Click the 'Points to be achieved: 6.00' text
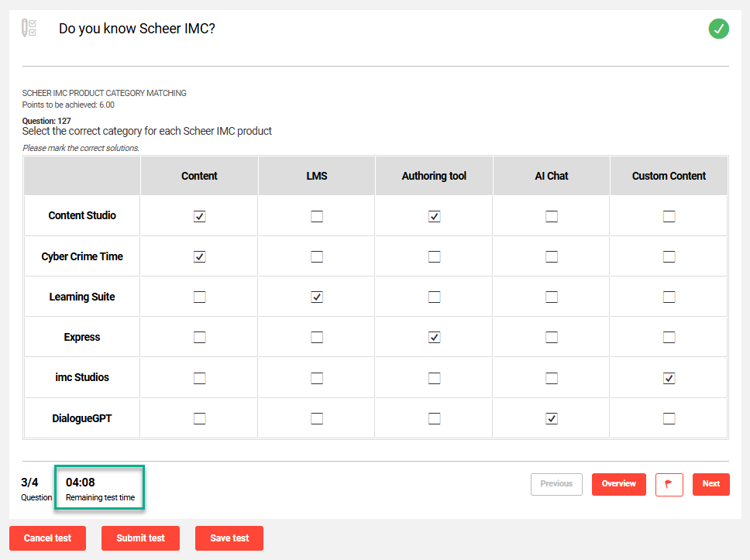 tap(68, 105)
